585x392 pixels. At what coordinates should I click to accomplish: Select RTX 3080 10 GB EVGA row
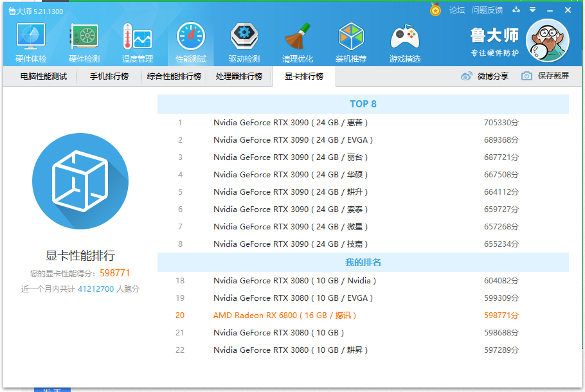(x=363, y=298)
